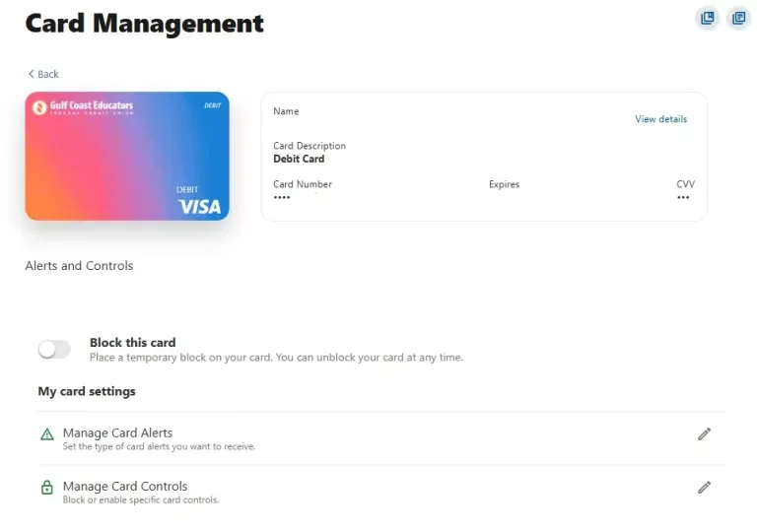Click the masked CVV dots

683,197
